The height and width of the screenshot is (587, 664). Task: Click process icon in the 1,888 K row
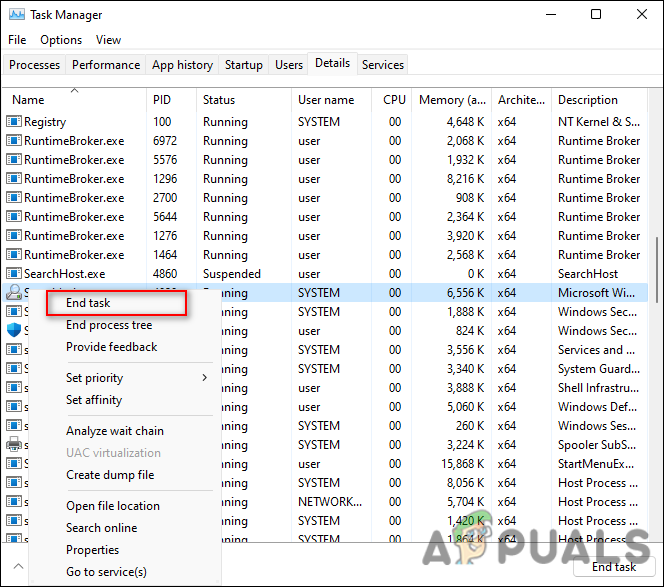click(14, 312)
